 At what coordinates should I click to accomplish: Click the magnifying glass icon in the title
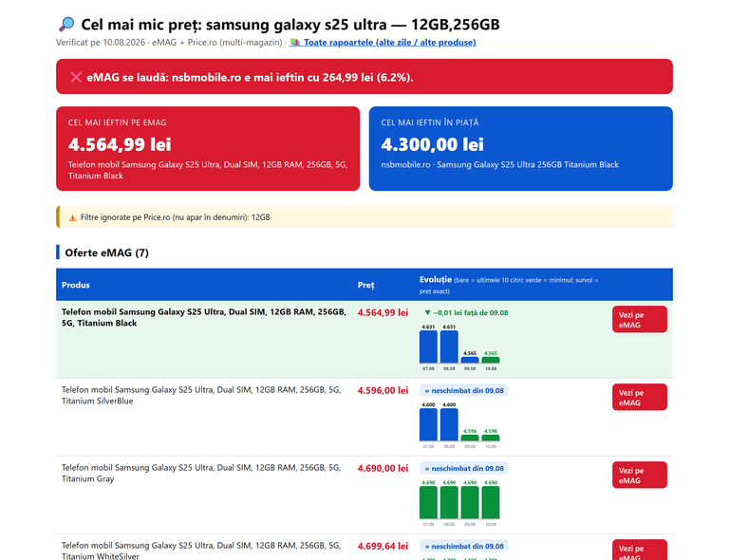click(x=66, y=24)
